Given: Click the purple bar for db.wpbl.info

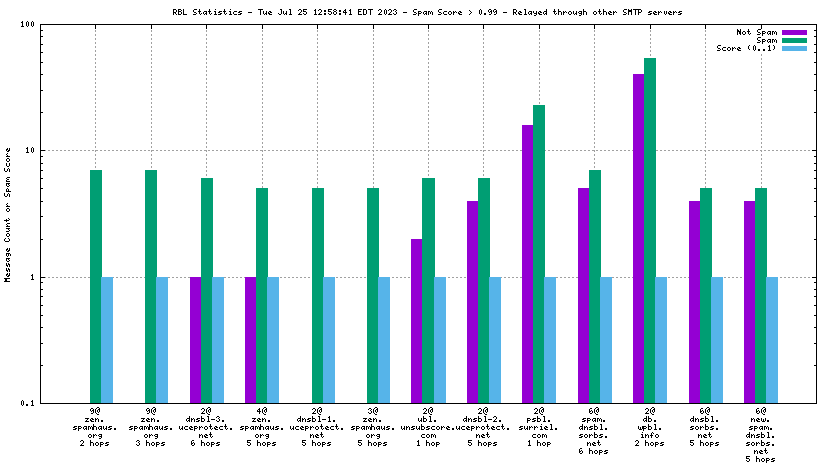Looking at the screenshot, I should (x=638, y=238).
